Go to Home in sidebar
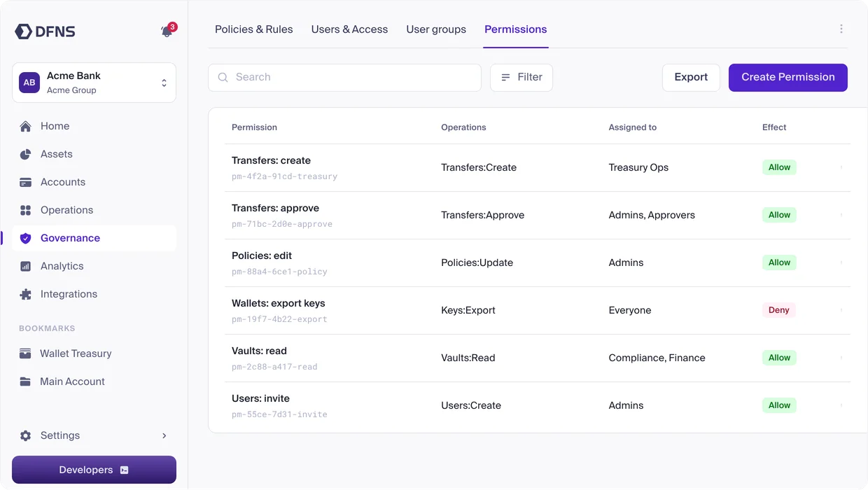Viewport: 868px width, 490px height. point(94,126)
